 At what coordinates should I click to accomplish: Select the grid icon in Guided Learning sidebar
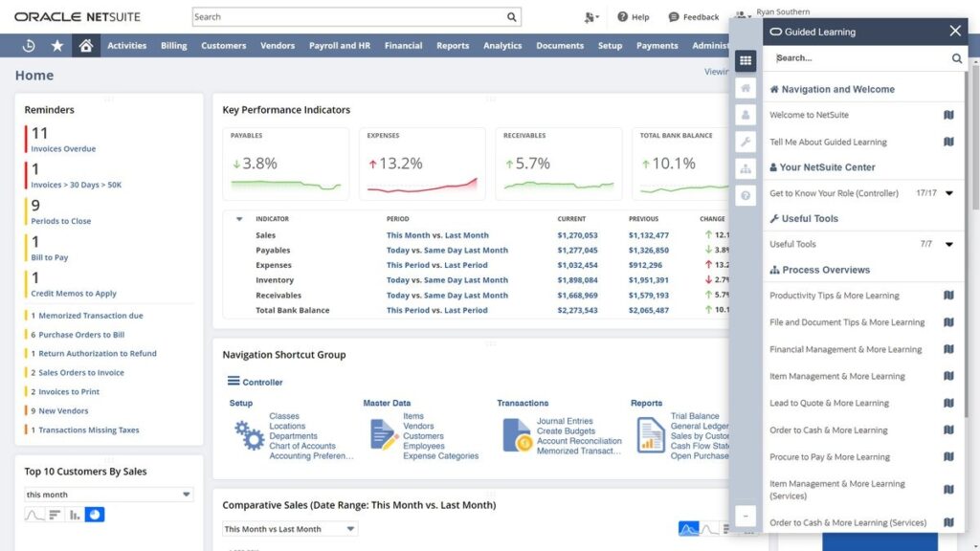(x=746, y=60)
